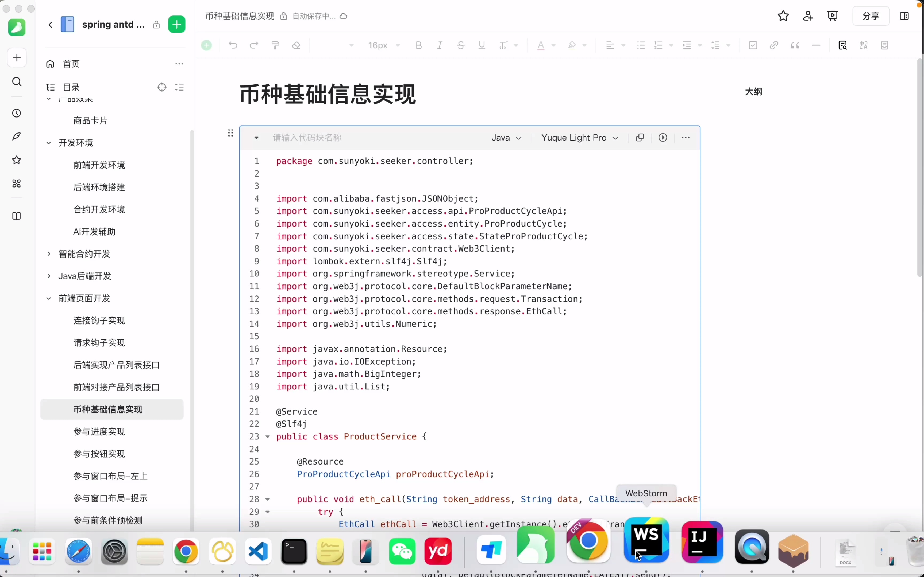Screen dimensions: 924x577
Task: Insert a task checkbox list
Action: pyautogui.click(x=753, y=45)
